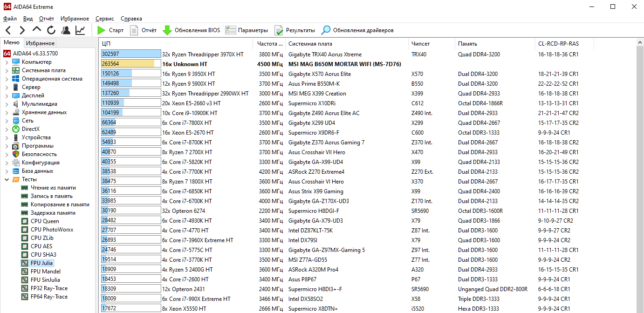Open the user profile icon in toolbar
Screen dimensions: 644x313
66,30
